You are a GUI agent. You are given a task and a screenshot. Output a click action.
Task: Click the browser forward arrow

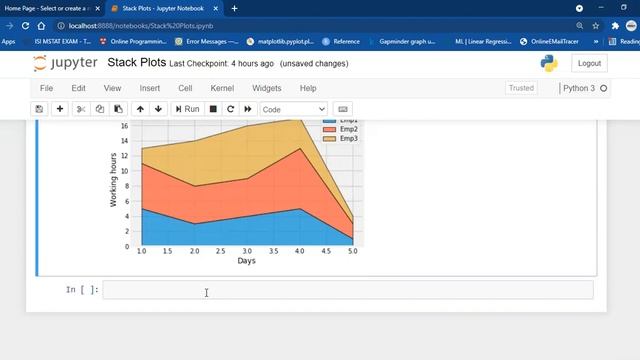point(9,26)
